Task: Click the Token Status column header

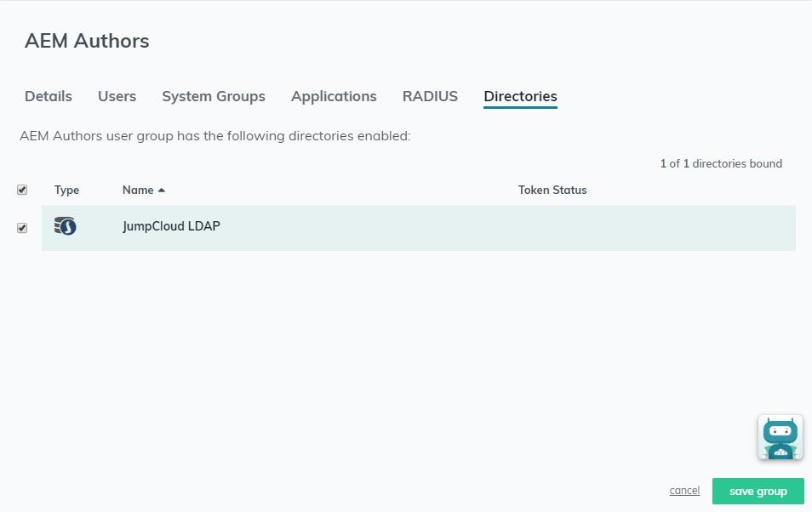Action: tap(552, 190)
